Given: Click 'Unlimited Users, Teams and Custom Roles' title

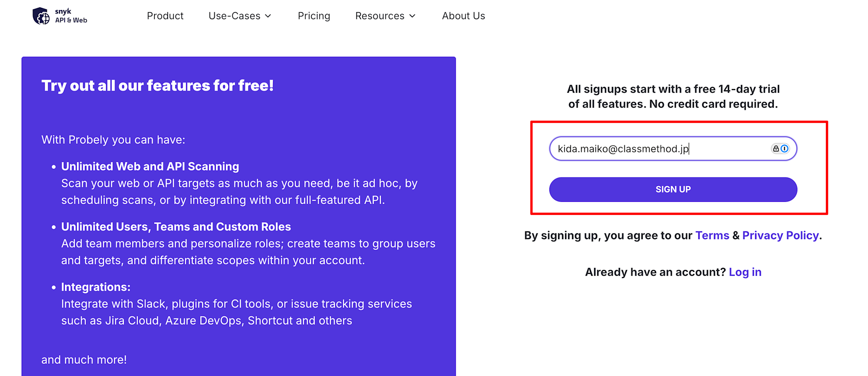Looking at the screenshot, I should point(176,227).
